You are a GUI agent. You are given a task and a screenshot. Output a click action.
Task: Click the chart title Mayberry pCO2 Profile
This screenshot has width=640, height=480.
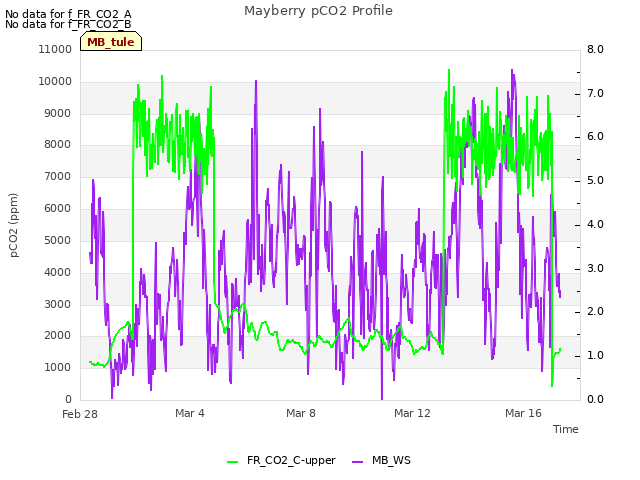coord(318,11)
